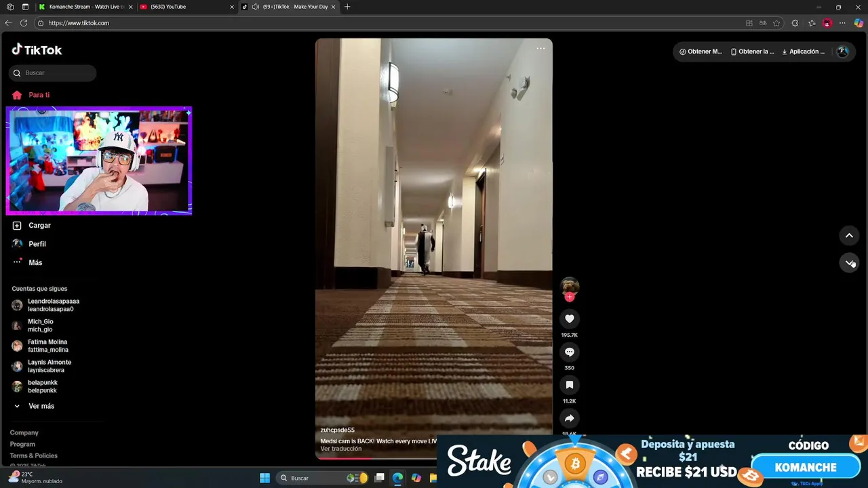Open Edge settings and more menu
The image size is (868, 488).
tap(842, 23)
